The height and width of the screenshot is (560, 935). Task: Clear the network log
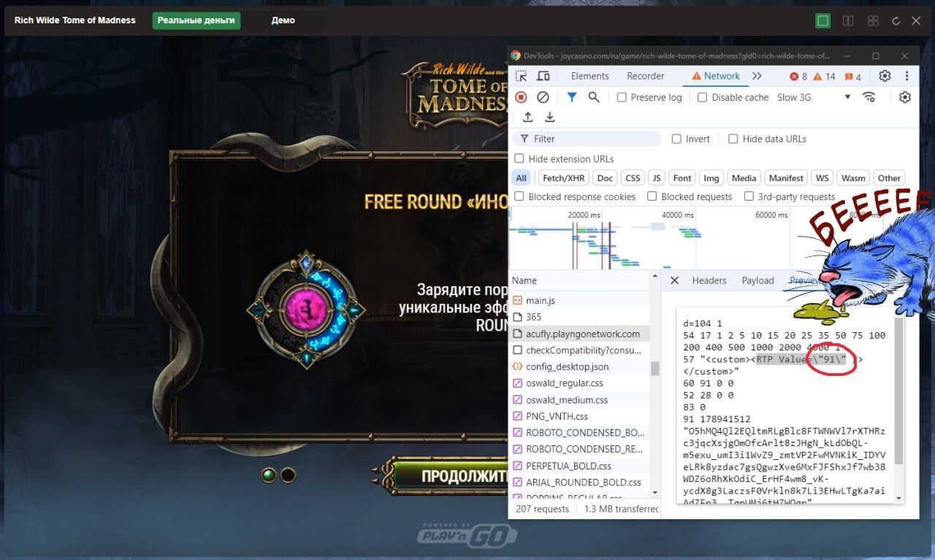point(543,97)
